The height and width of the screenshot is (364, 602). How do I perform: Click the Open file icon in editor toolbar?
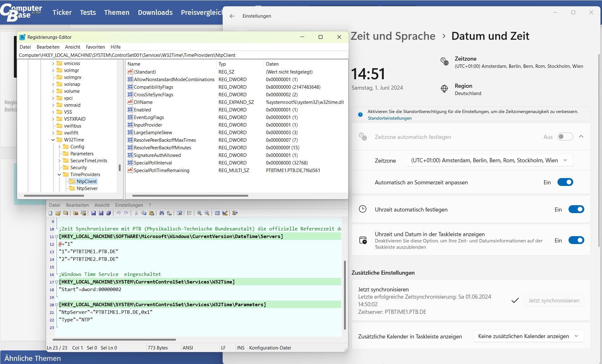click(x=58, y=213)
